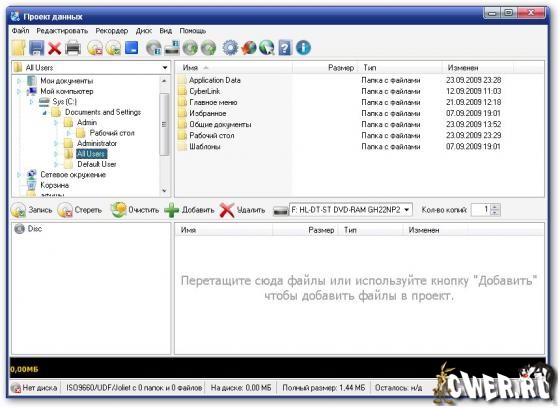Click the printer icon
This screenshot has height=408, width=560.
pyautogui.click(x=74, y=48)
